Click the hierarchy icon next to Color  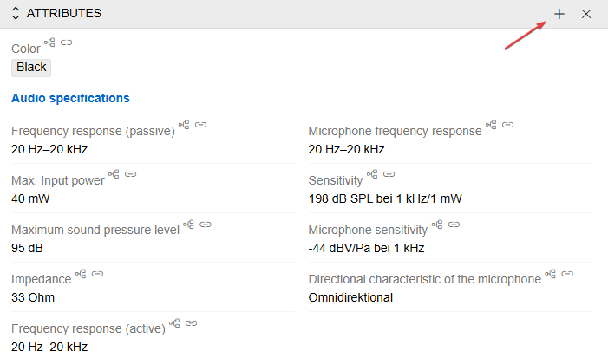(49, 42)
